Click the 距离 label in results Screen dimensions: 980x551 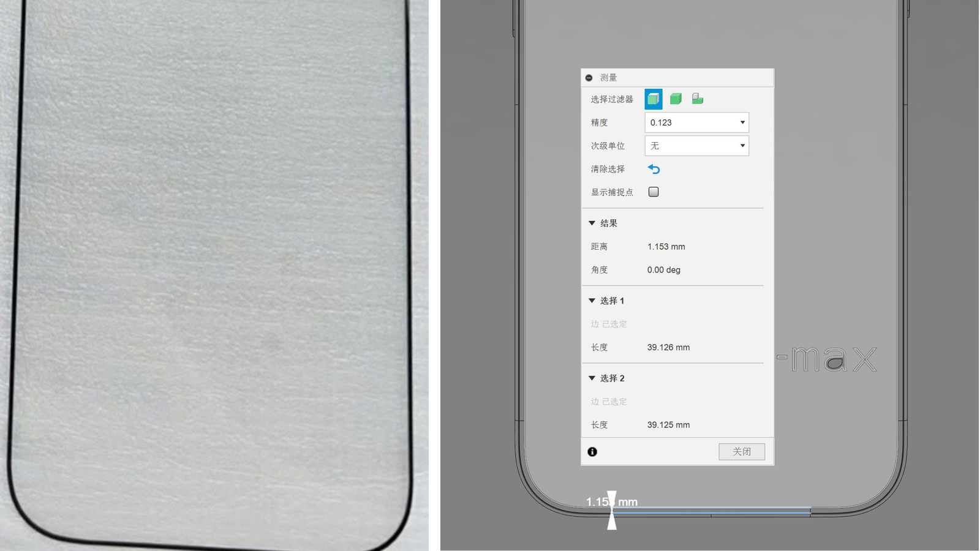click(x=599, y=247)
